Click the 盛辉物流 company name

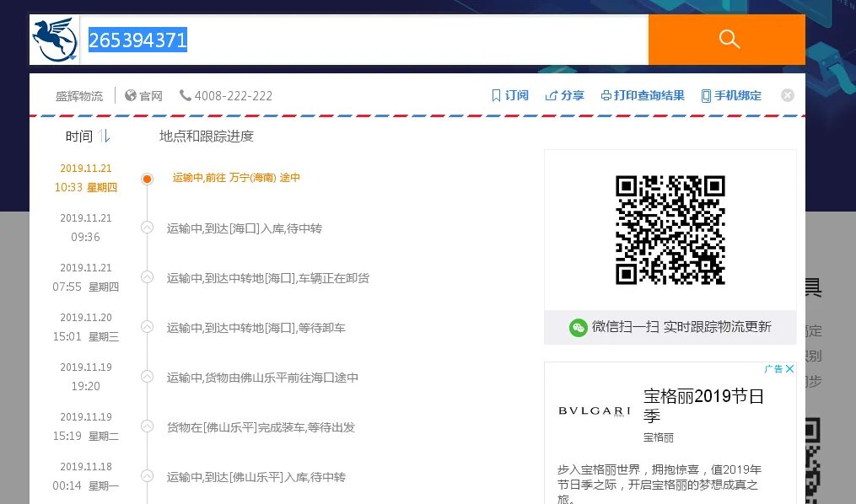point(79,96)
